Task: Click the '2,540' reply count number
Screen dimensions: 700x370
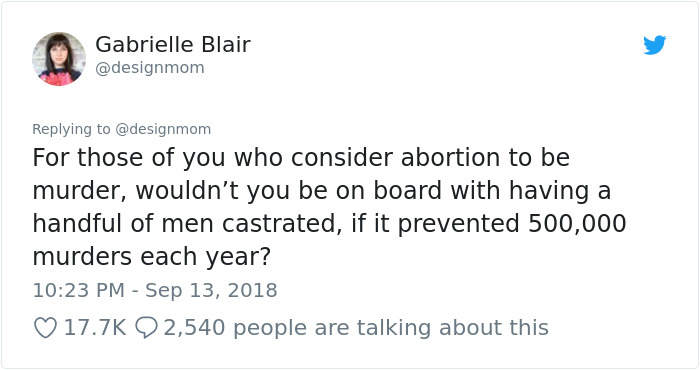Action: 194,328
